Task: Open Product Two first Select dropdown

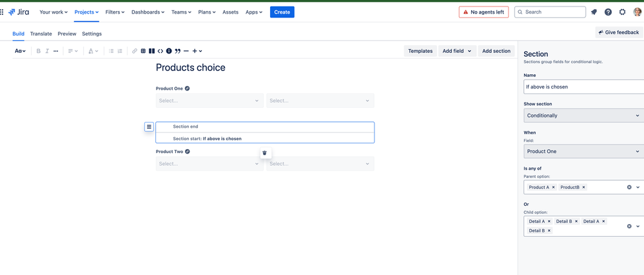Action: pos(210,163)
